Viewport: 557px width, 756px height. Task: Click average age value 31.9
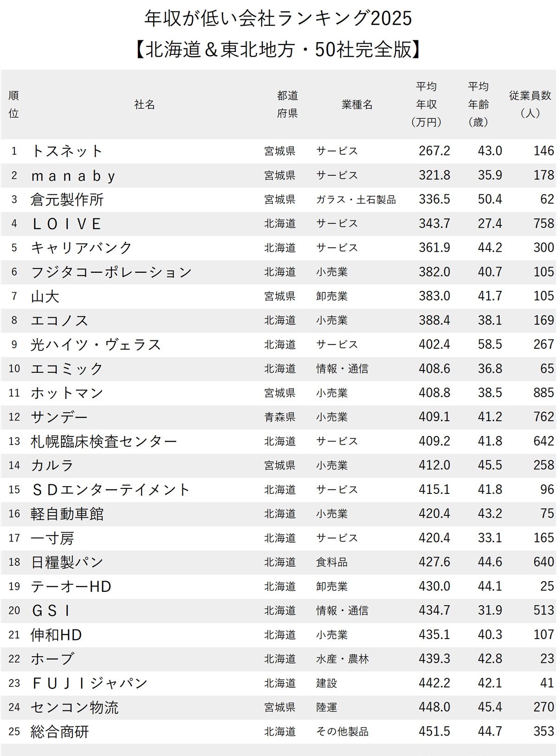tap(490, 610)
